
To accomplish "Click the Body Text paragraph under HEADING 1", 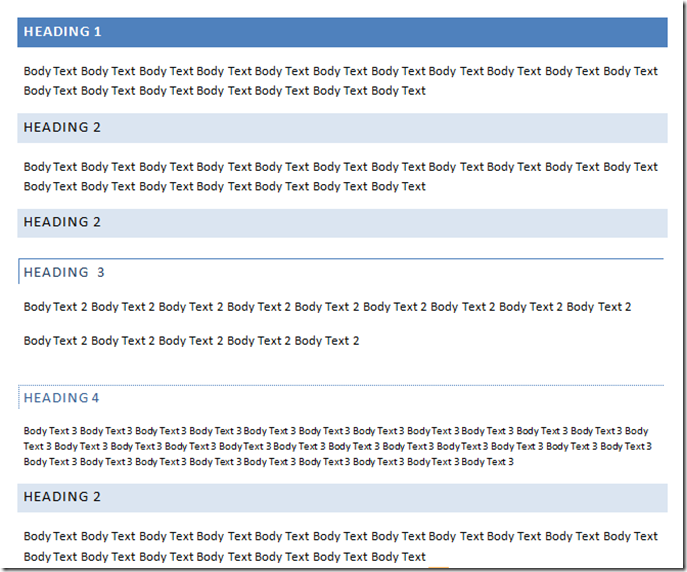I will (x=340, y=81).
